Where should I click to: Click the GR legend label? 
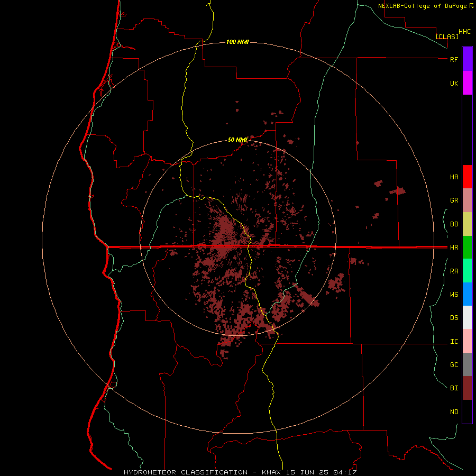(x=454, y=200)
